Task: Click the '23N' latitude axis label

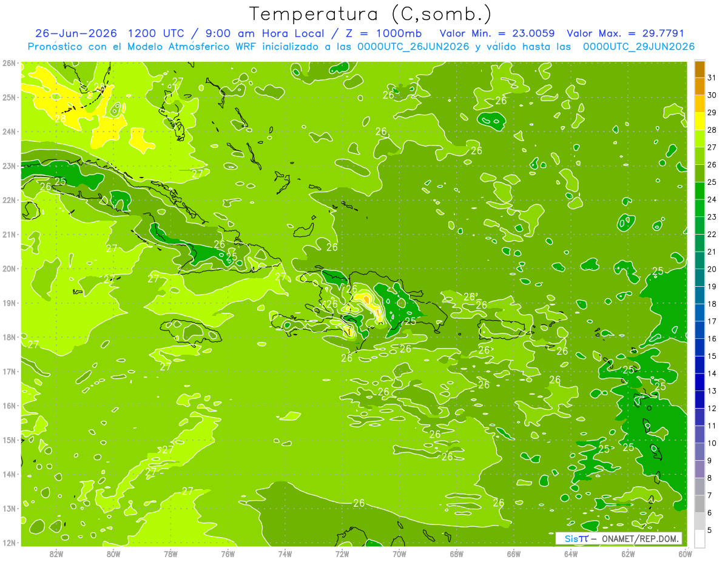Action: (x=8, y=166)
